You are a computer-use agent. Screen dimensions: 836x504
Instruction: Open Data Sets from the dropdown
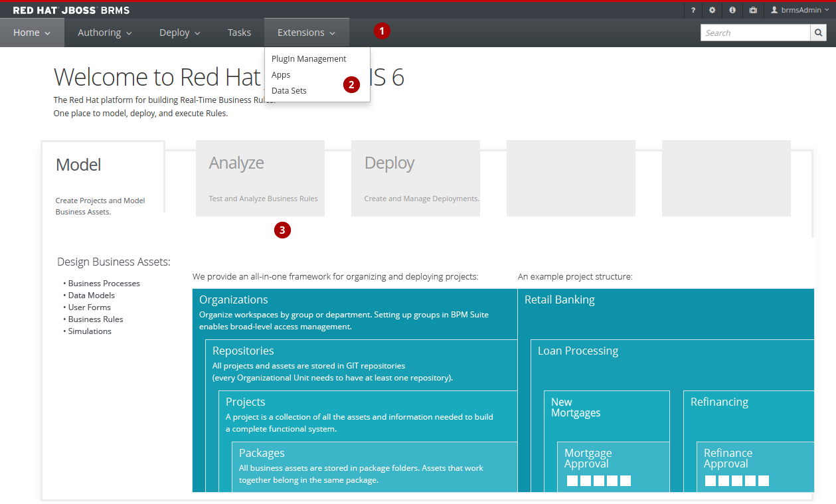point(289,90)
